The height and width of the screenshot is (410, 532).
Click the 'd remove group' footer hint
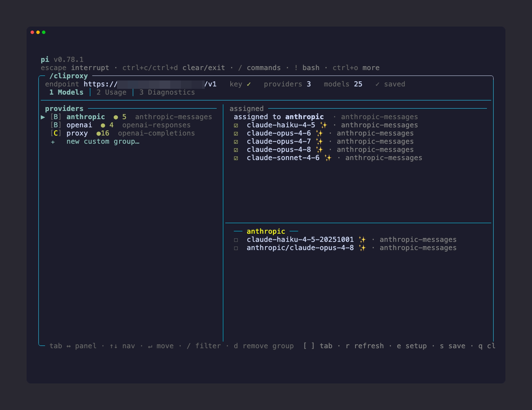coord(264,346)
